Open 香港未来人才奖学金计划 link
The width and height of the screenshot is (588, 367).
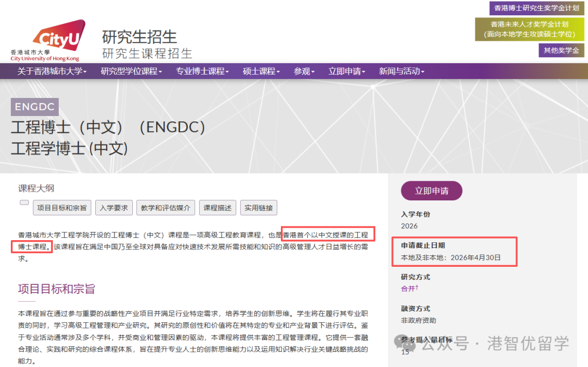(x=530, y=29)
